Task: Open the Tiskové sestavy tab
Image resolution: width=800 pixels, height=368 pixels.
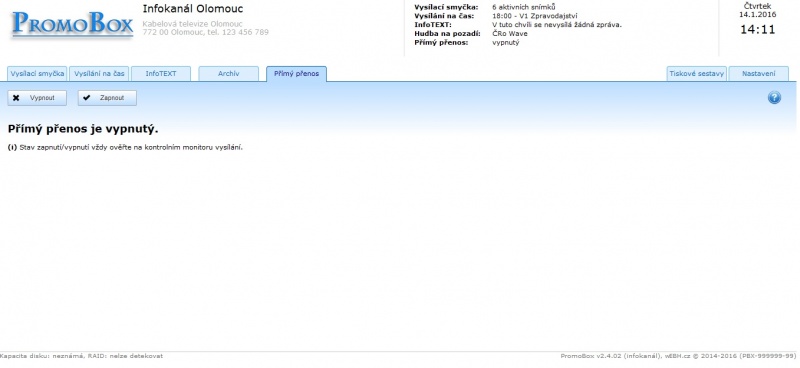Action: click(697, 73)
